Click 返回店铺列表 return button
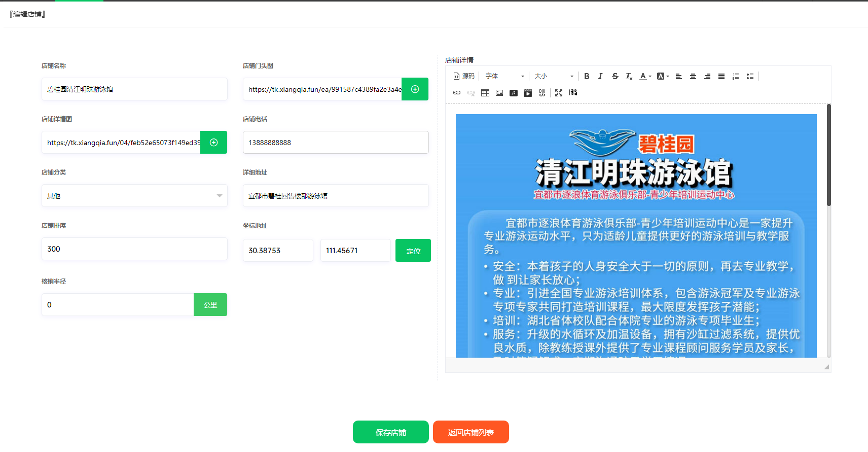The width and height of the screenshot is (868, 452). (x=471, y=432)
